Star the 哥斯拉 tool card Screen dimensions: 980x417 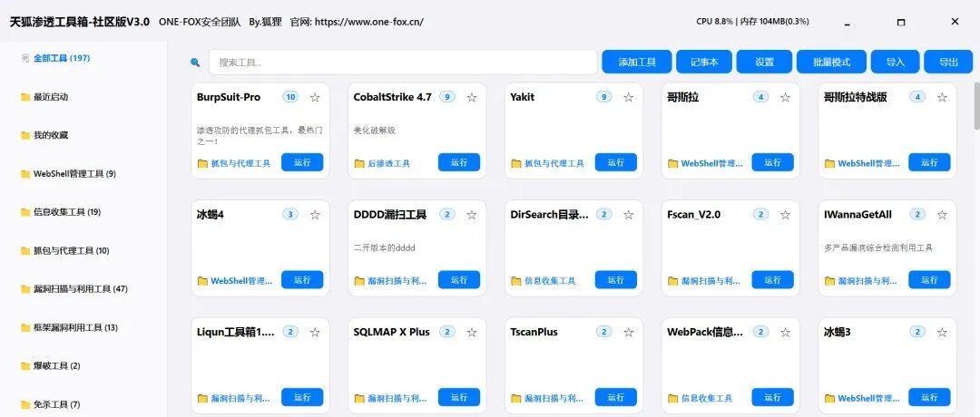[786, 97]
